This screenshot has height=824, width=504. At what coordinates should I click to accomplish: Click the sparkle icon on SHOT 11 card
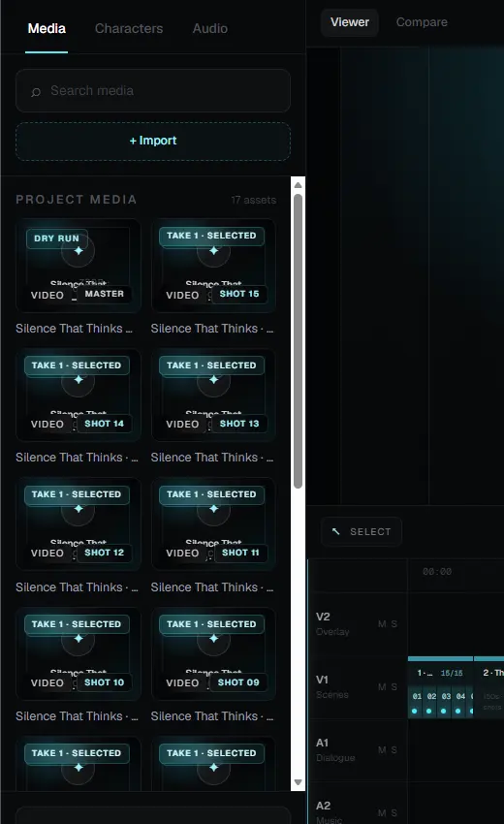pyautogui.click(x=213, y=509)
